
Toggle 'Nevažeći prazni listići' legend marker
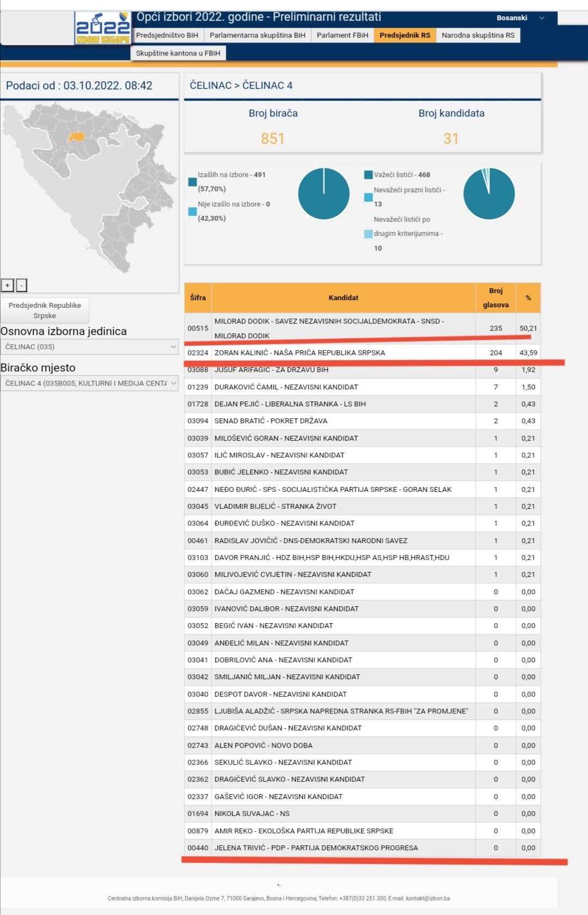click(369, 197)
